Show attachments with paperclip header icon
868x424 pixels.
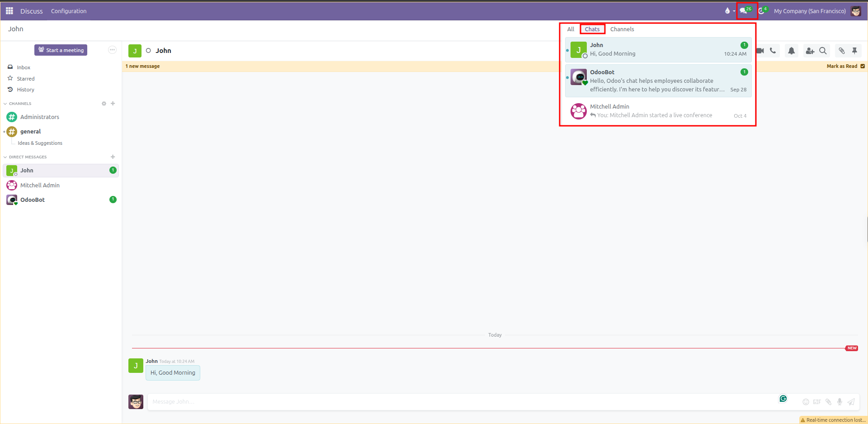(841, 51)
